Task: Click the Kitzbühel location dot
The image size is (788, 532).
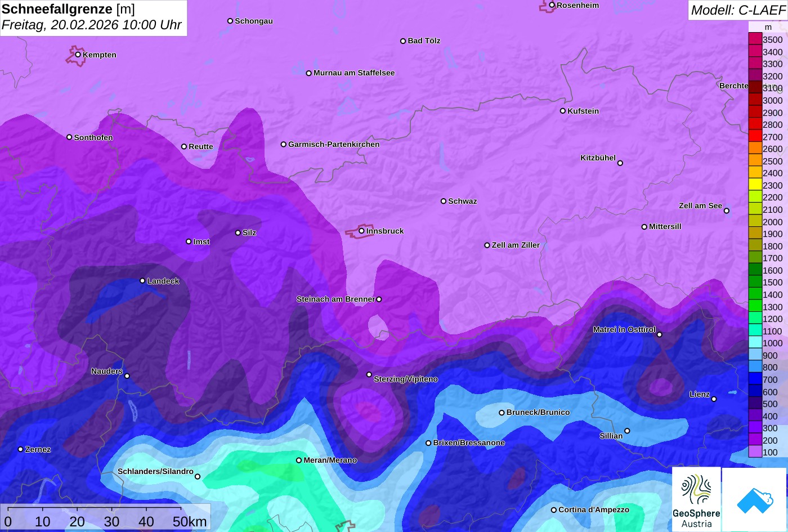Action: pos(620,163)
